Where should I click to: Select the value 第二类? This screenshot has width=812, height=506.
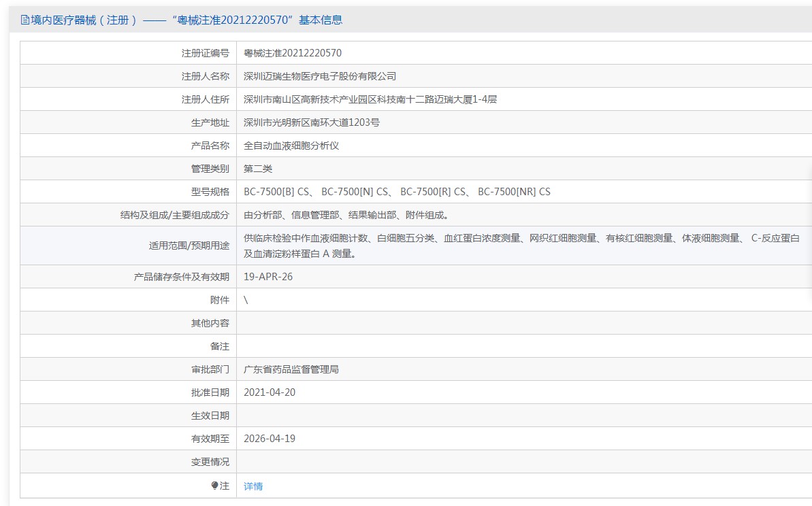click(x=258, y=169)
